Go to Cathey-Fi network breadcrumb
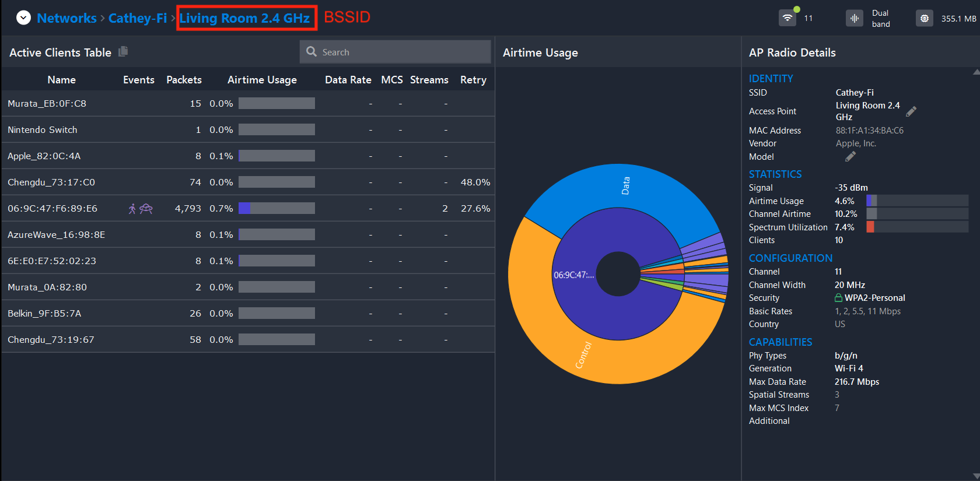 click(x=138, y=18)
